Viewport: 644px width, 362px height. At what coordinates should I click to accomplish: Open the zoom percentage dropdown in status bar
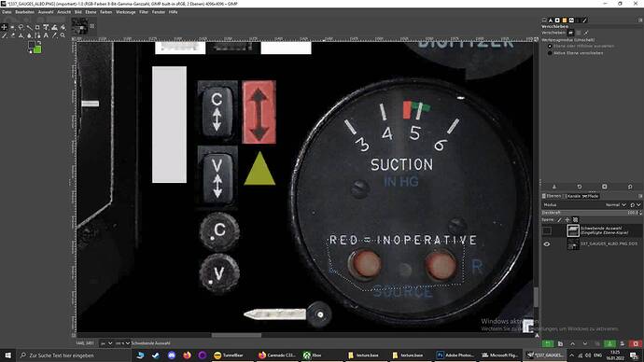pyautogui.click(x=123, y=343)
